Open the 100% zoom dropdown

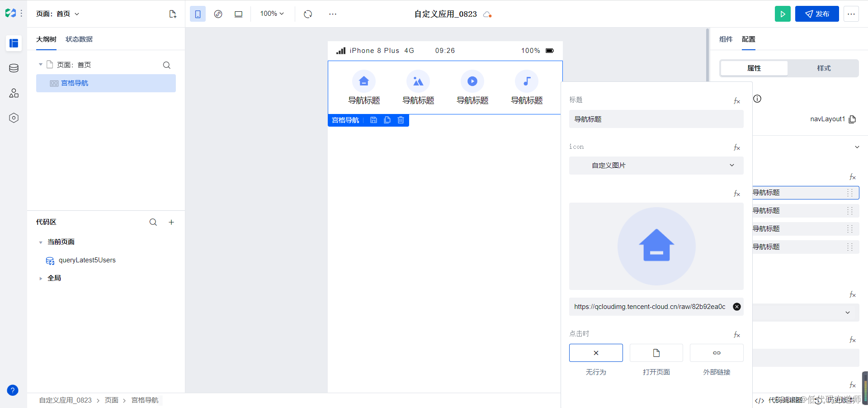[272, 14]
